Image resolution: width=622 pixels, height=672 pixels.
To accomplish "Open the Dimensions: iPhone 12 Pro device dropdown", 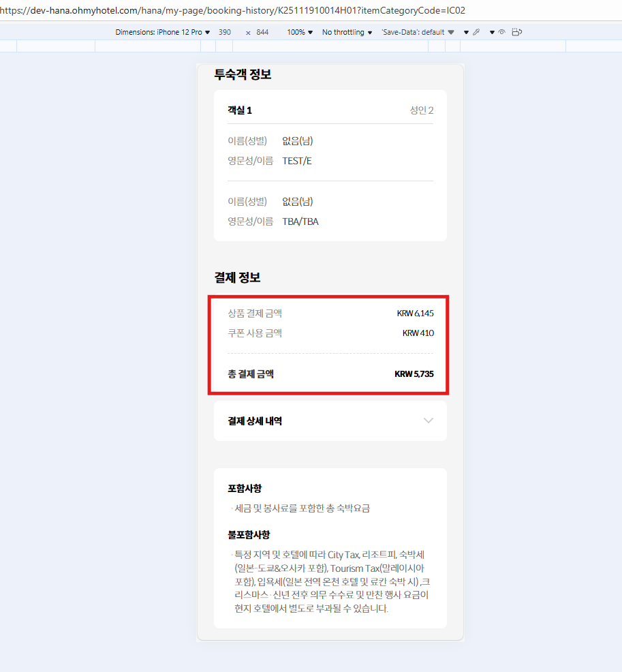I will click(x=163, y=32).
